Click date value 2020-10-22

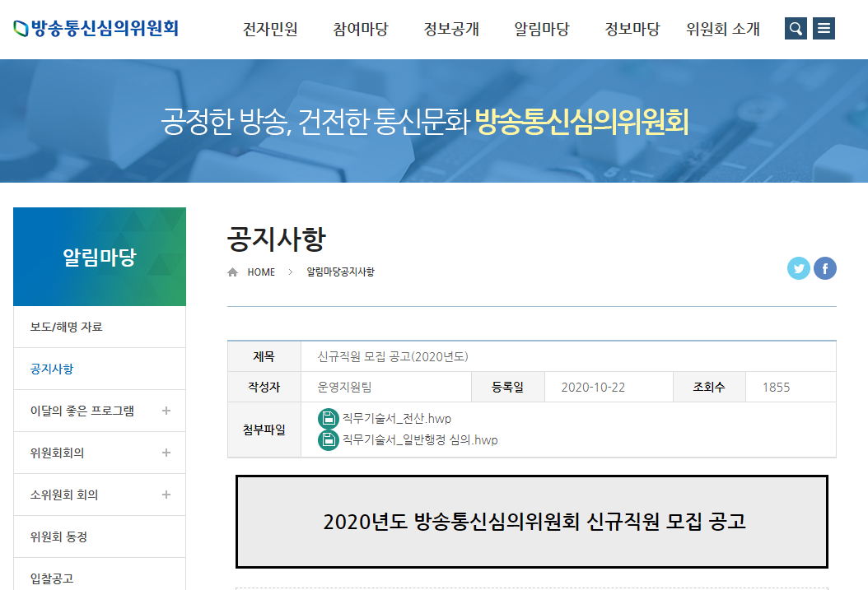[593, 387]
